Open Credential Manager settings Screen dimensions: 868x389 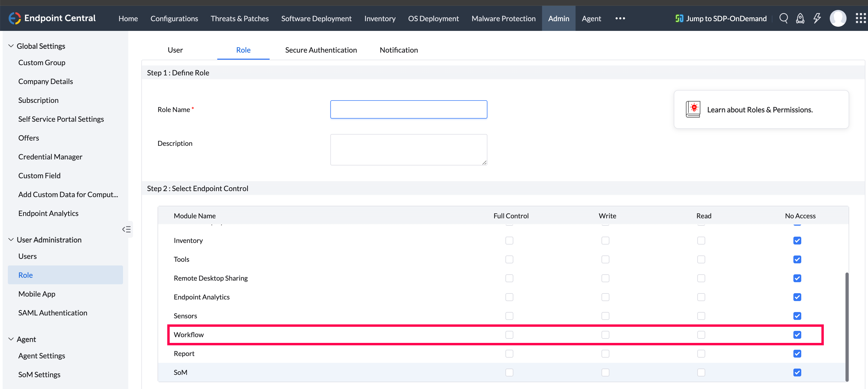coord(50,156)
